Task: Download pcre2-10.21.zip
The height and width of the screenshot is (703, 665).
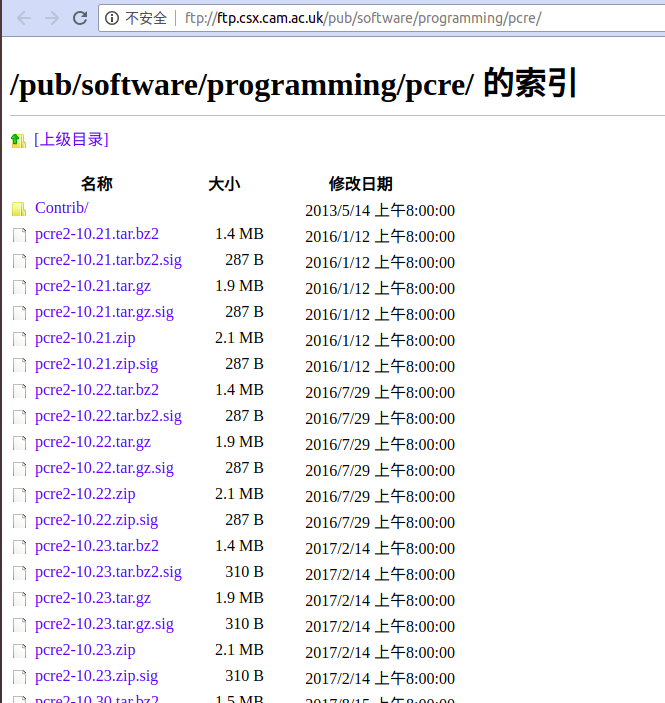Action: [x=85, y=338]
